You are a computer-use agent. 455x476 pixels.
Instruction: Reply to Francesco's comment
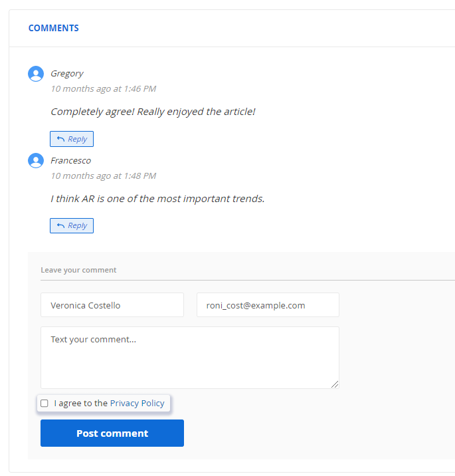(x=72, y=225)
